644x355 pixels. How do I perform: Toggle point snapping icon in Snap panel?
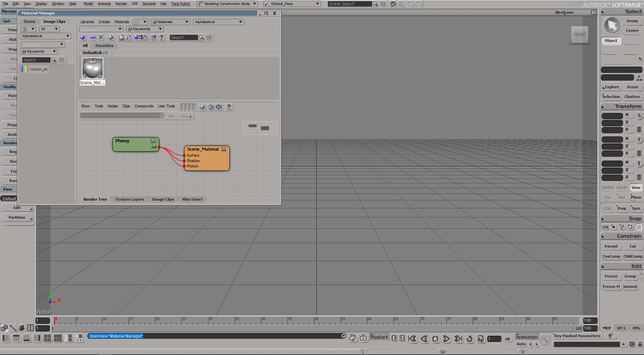[x=613, y=227]
